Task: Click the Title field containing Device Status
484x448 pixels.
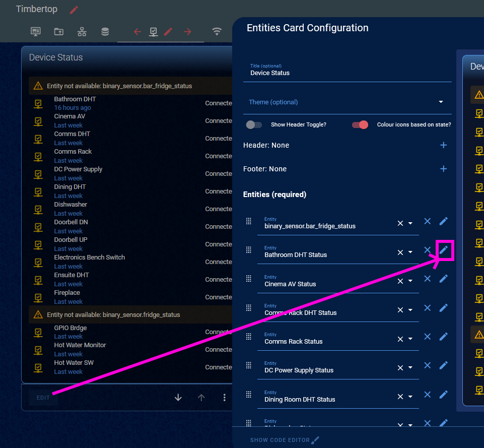Action: click(348, 73)
